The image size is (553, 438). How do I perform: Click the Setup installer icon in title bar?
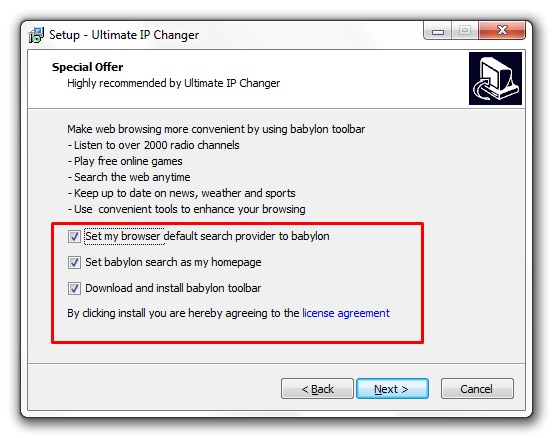(x=36, y=35)
